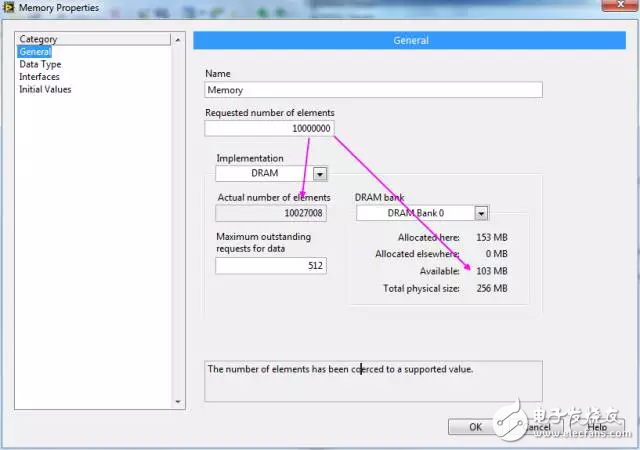
Task: Select General in the Category list
Action: (x=35, y=52)
